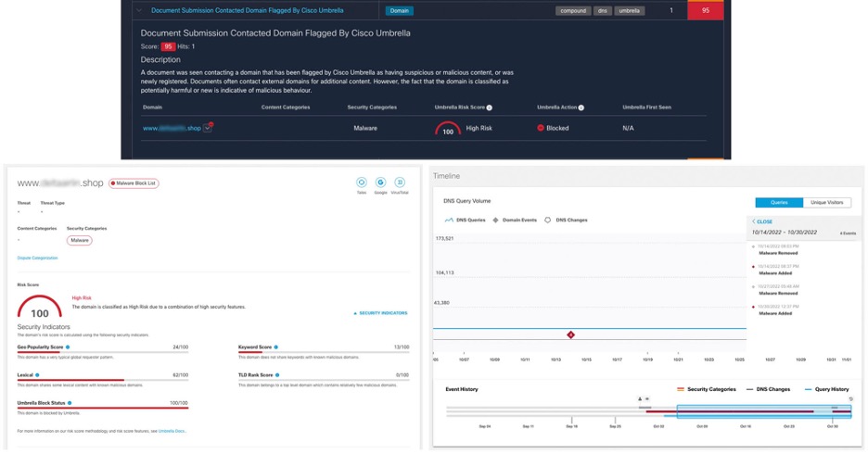Click the red diamond domain event marker
Image resolution: width=868 pixels, height=454 pixels.
coord(570,334)
